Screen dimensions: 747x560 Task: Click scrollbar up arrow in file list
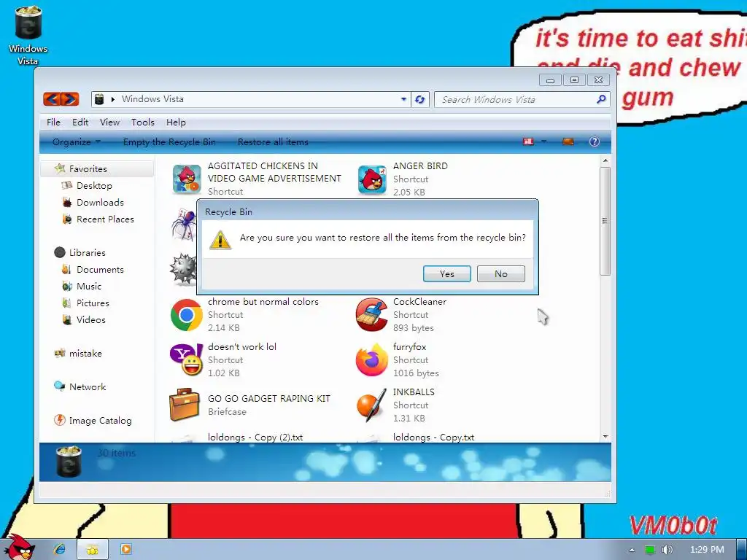point(605,161)
